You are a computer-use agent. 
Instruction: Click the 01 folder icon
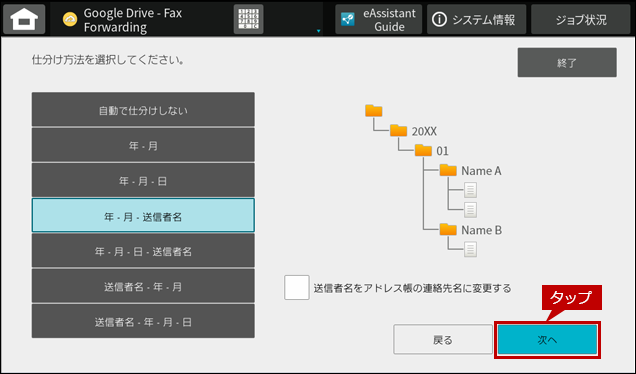point(423,150)
